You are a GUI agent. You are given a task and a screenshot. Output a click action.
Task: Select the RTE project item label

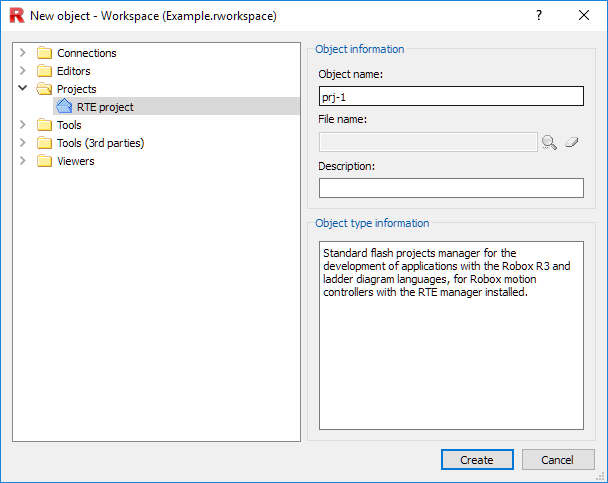pyautogui.click(x=105, y=107)
